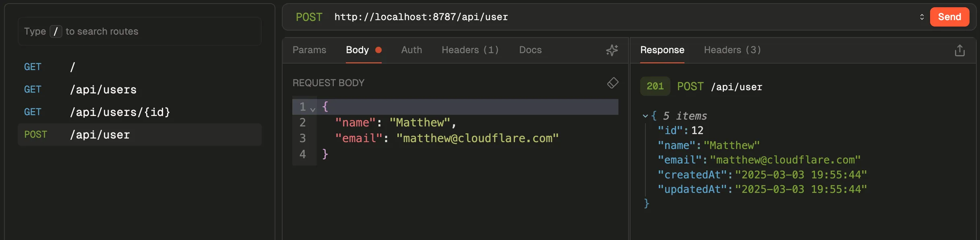View the Docs tab
Screen dimensions: 980x240
coord(530,50)
